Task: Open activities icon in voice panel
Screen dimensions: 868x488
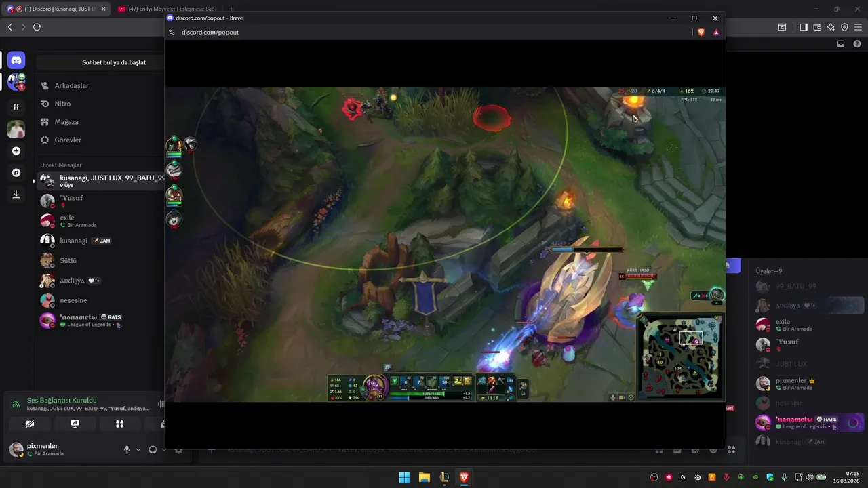Action: pyautogui.click(x=119, y=424)
